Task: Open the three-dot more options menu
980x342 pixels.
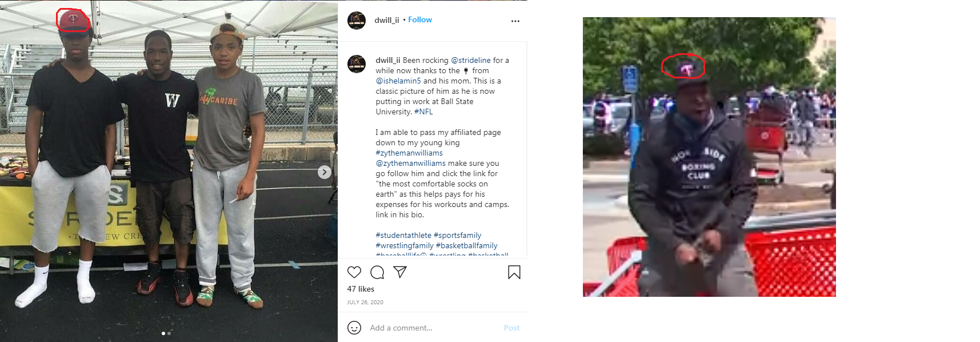Action: 515,21
